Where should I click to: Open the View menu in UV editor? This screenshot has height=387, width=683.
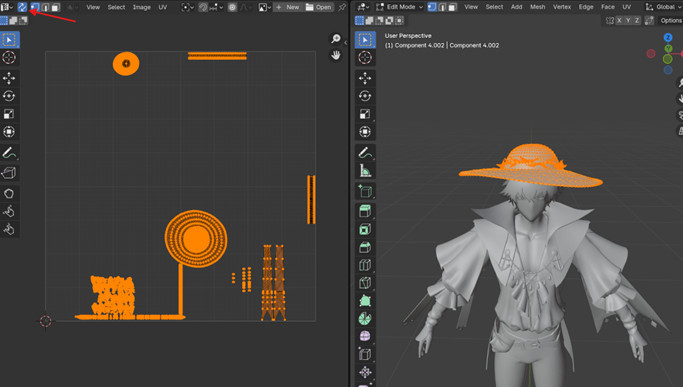[x=93, y=7]
